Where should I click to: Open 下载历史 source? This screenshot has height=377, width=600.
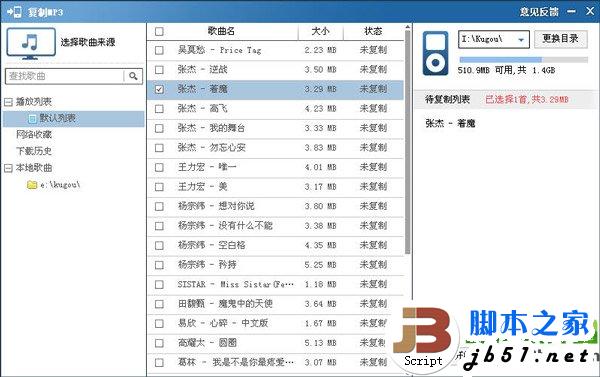click(x=34, y=151)
